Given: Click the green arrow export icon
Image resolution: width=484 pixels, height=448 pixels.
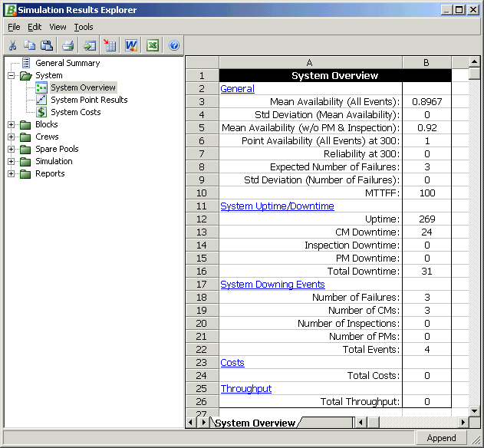Looking at the screenshot, I should pos(90,46).
